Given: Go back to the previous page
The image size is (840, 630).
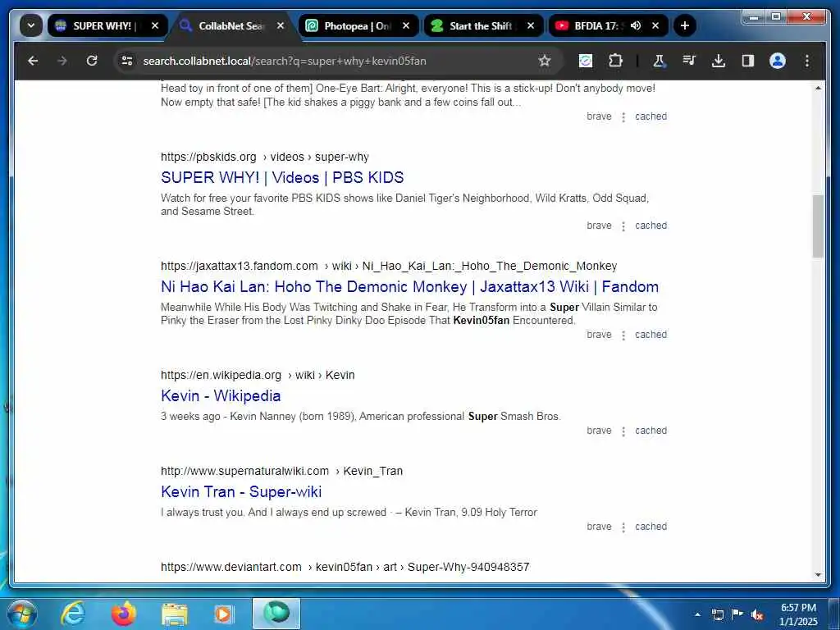Looking at the screenshot, I should 33,61.
